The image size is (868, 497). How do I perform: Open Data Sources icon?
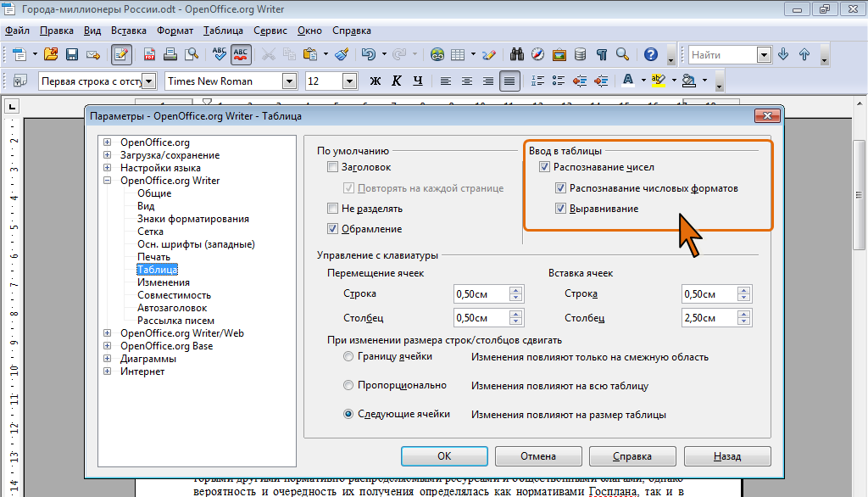click(x=580, y=54)
